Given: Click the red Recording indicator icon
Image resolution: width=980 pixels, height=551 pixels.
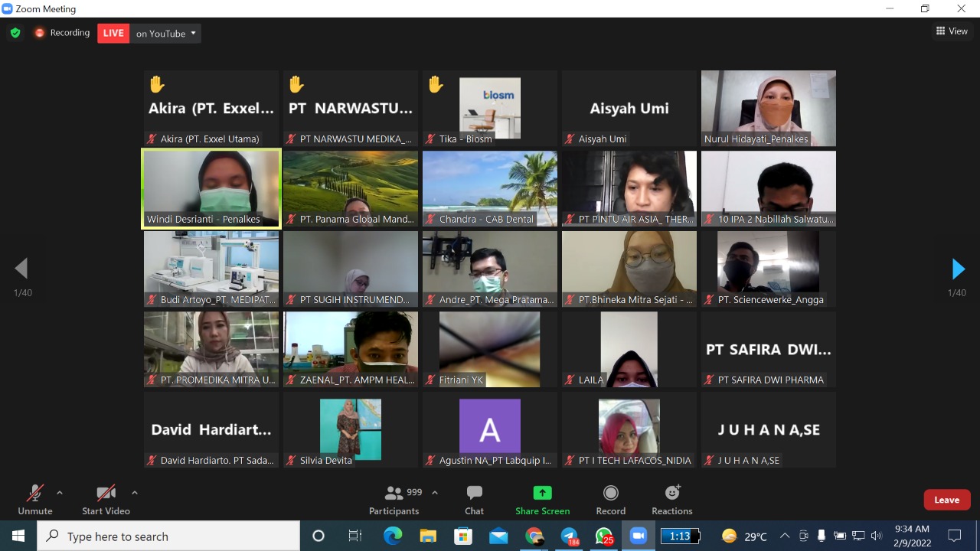Looking at the screenshot, I should pos(40,33).
